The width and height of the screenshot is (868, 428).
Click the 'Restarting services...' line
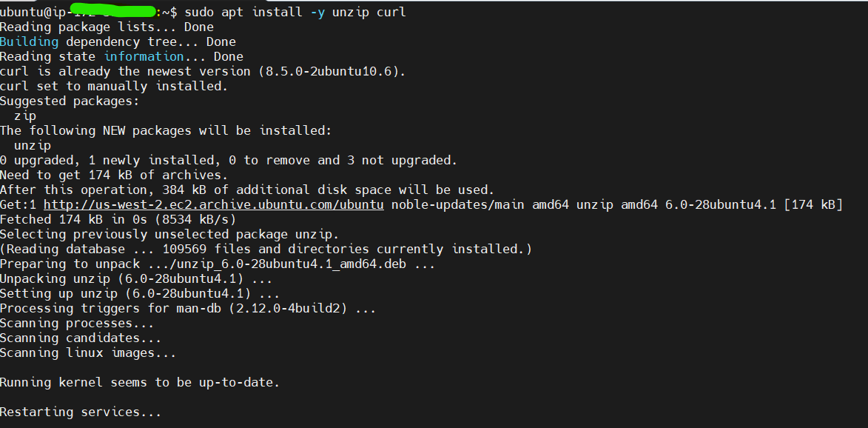(81, 412)
